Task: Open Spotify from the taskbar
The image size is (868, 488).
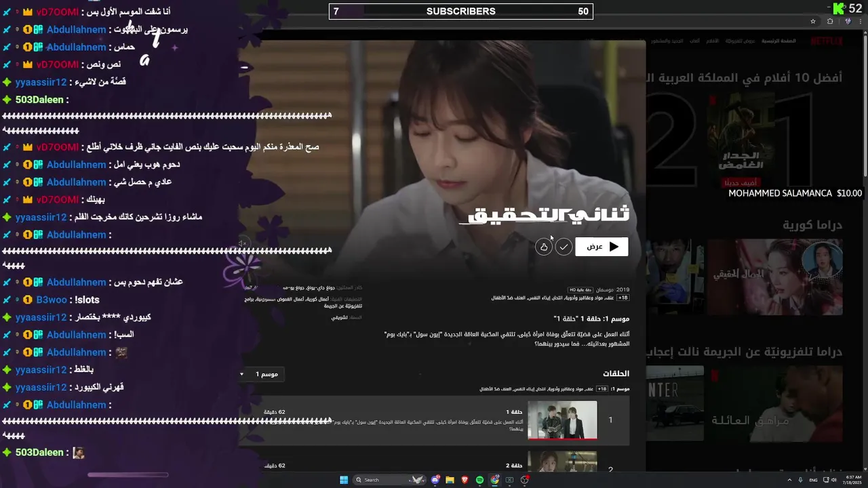Action: (479, 480)
